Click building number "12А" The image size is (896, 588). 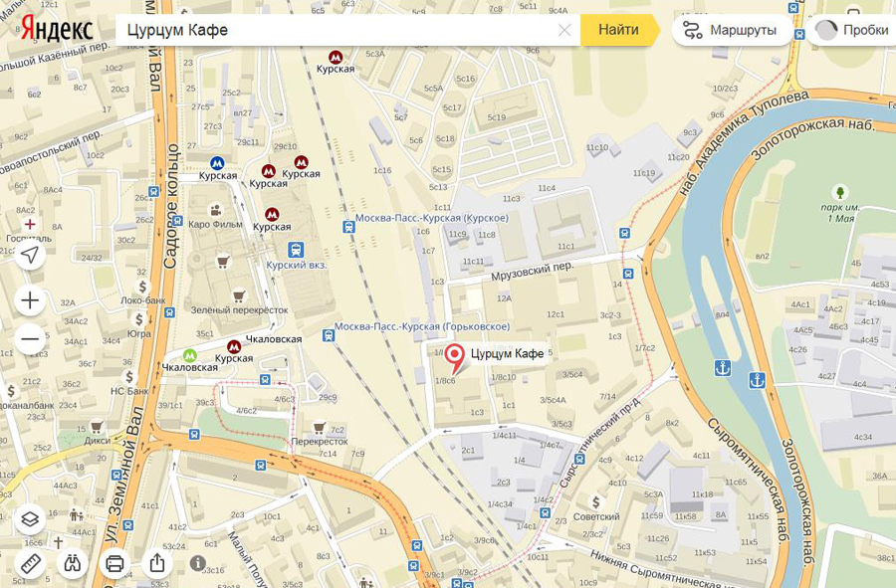[504, 298]
